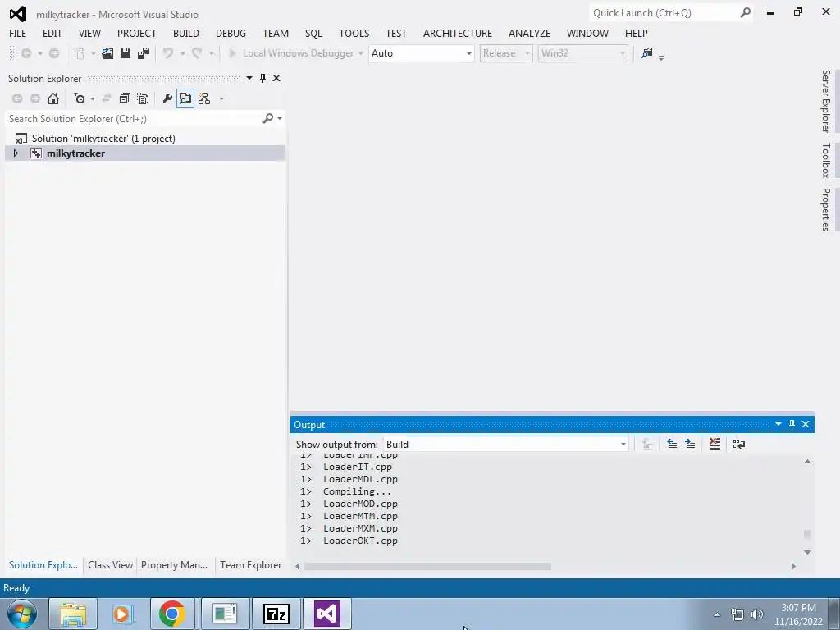Click the Save toolbar icon

[x=126, y=53]
